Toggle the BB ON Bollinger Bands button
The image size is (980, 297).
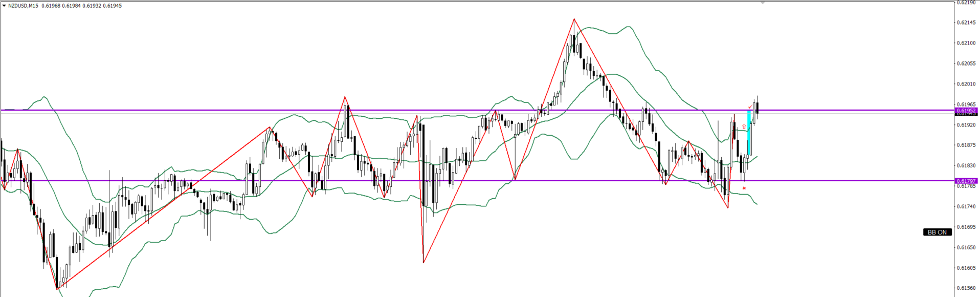point(937,232)
